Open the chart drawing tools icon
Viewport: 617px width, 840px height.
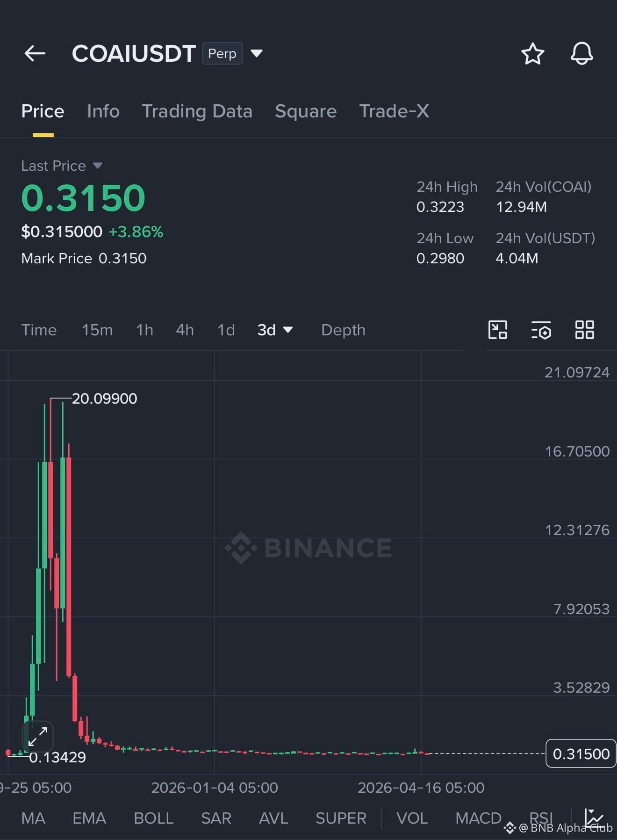pyautogui.click(x=497, y=330)
